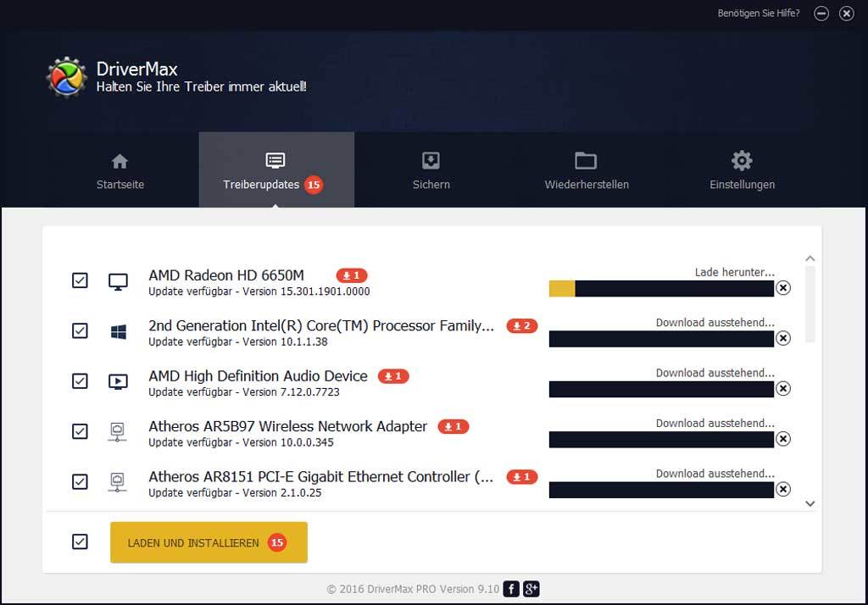Image resolution: width=868 pixels, height=605 pixels.
Task: Click the AMD Audio Device pending progress bar
Action: point(661,389)
